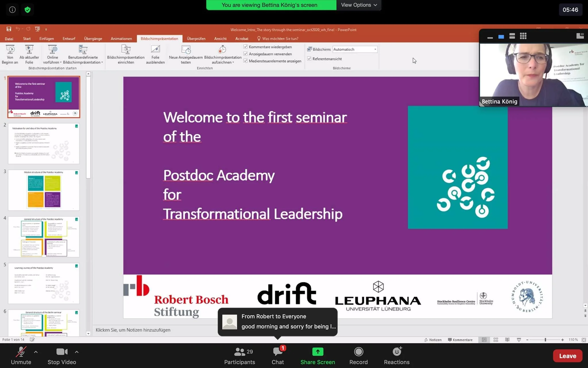This screenshot has height=368, width=588.
Task: Start recording with the Record icon
Action: click(358, 352)
